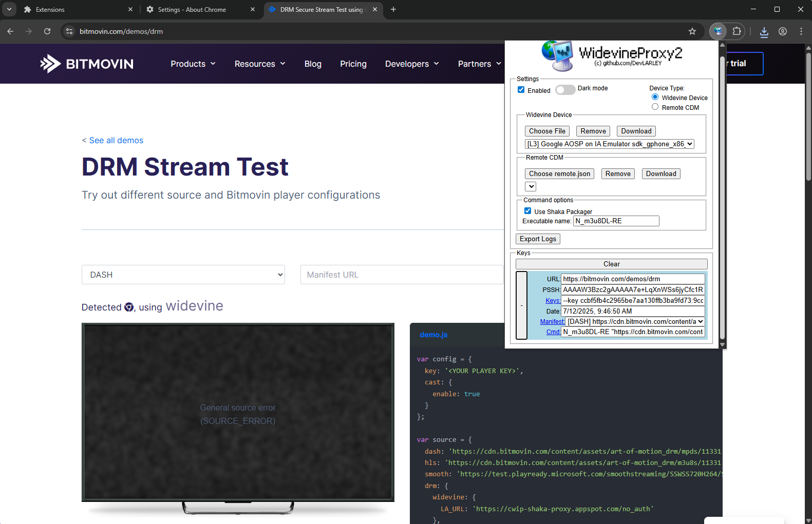
Task: Reload the current page
Action: coord(47,31)
